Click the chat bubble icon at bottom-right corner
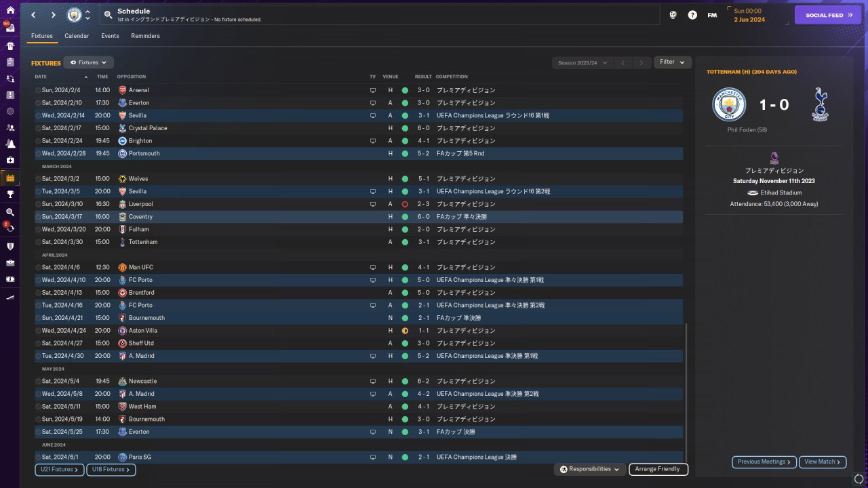 pyautogui.click(x=859, y=480)
